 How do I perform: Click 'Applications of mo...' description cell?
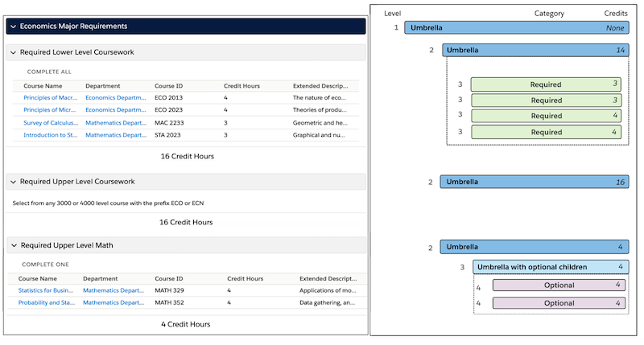(x=328, y=290)
